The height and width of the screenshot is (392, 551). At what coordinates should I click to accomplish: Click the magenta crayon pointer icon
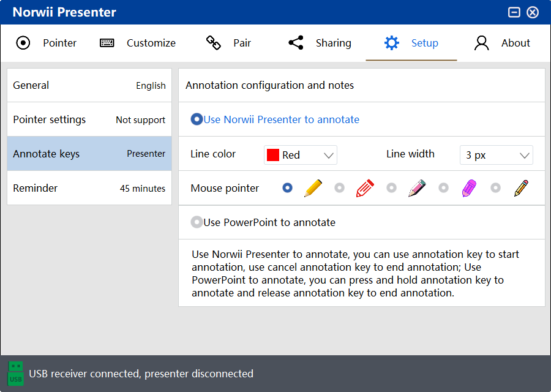point(469,188)
